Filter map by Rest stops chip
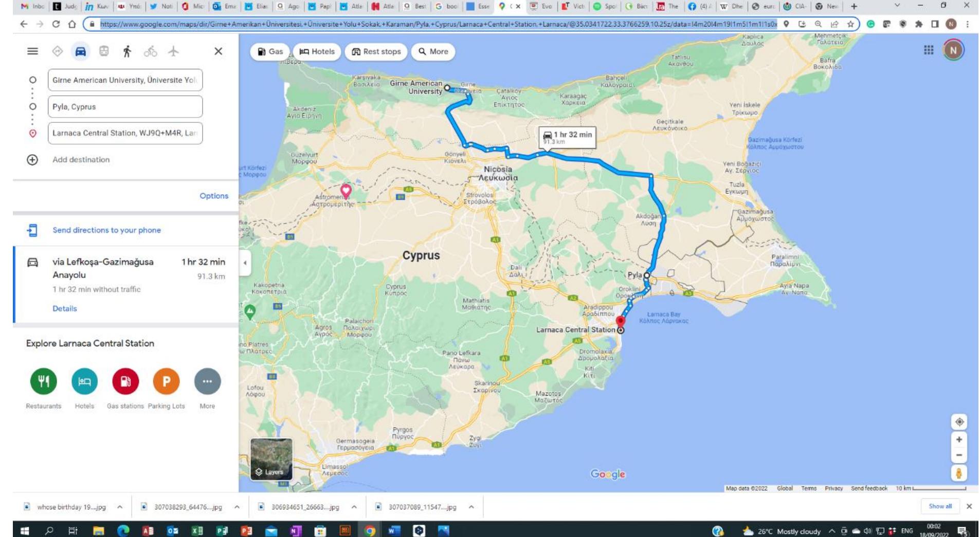Screen dimensions: 980x537 tap(376, 51)
